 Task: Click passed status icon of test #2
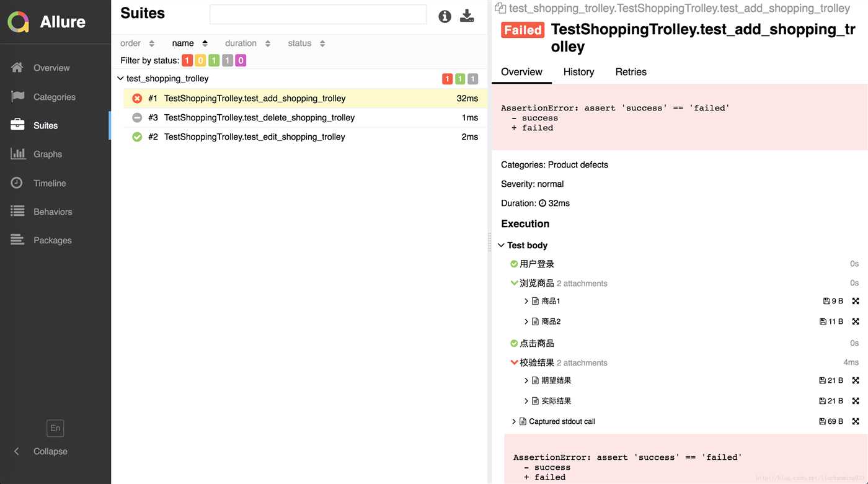click(137, 137)
